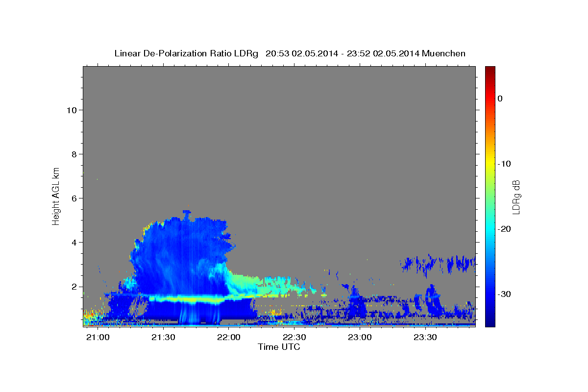
Task: Click the height tick label 10
Action: pyautogui.click(x=72, y=110)
